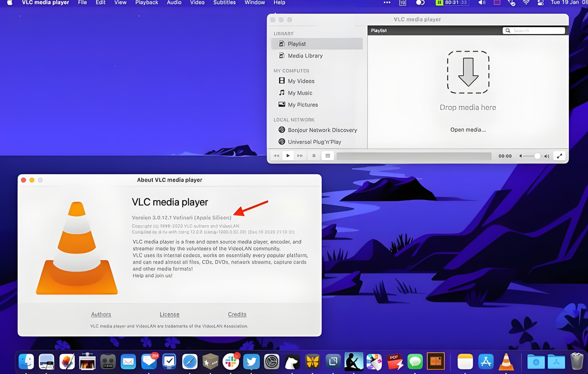
Task: Click the Version 3.0.12.1 text
Action: point(182,218)
